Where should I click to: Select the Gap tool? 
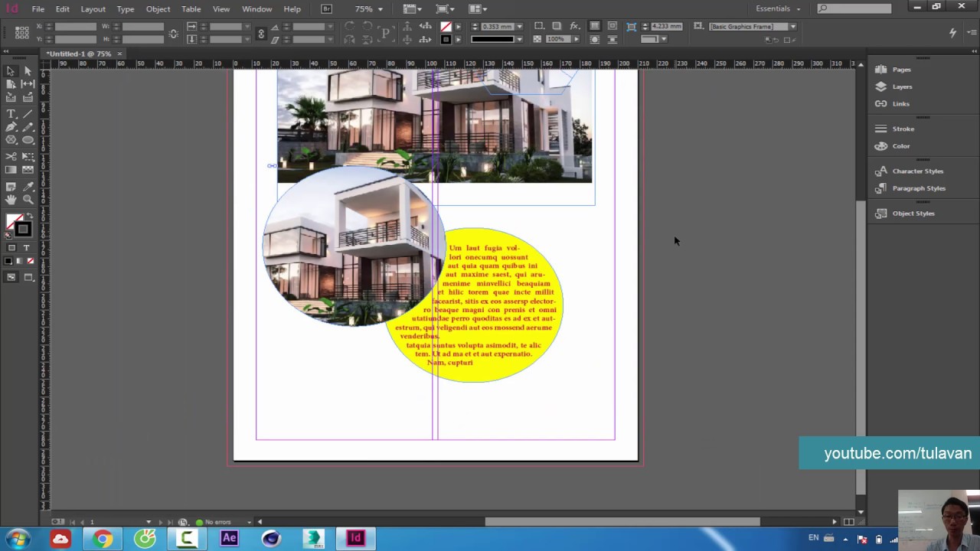click(28, 83)
